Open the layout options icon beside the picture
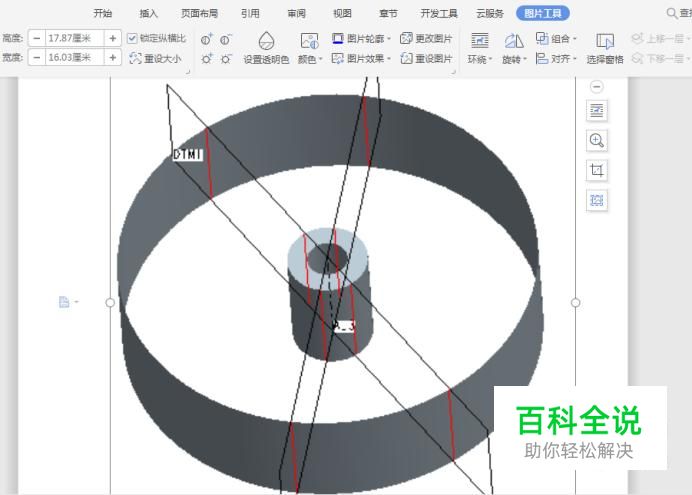This screenshot has height=495, width=692. pos(597,110)
